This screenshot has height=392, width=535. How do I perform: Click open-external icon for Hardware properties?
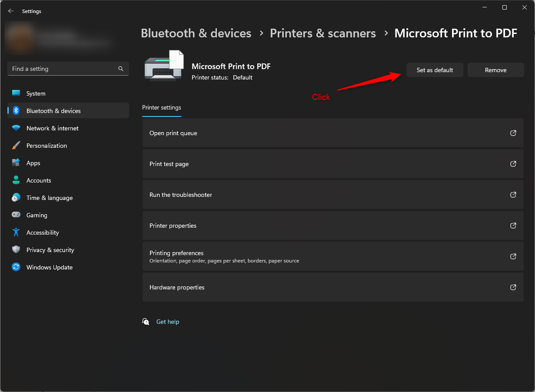coord(513,287)
